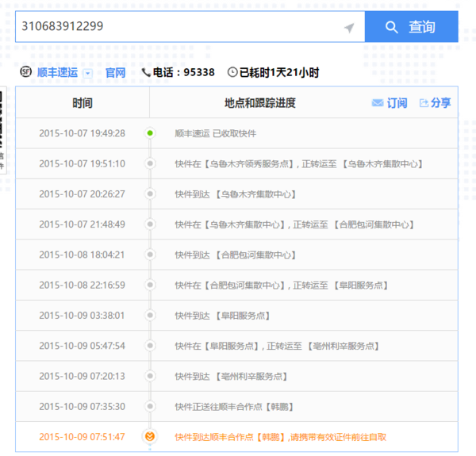
Task: Click timestamp 2015-10-07 19:51:10
Action: [82, 163]
